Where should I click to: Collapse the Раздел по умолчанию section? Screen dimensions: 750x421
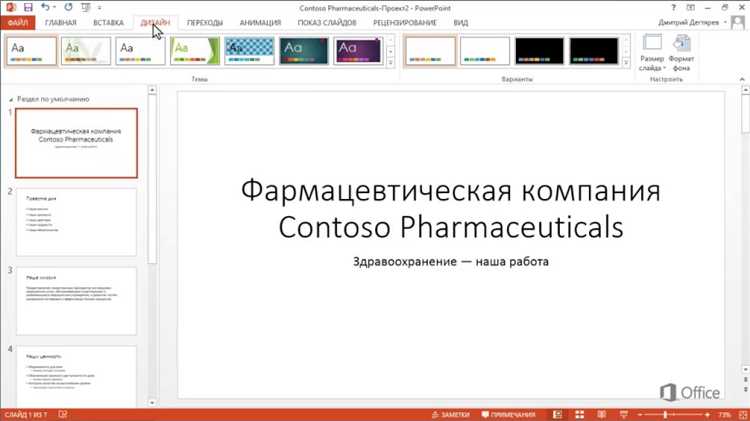click(11, 100)
